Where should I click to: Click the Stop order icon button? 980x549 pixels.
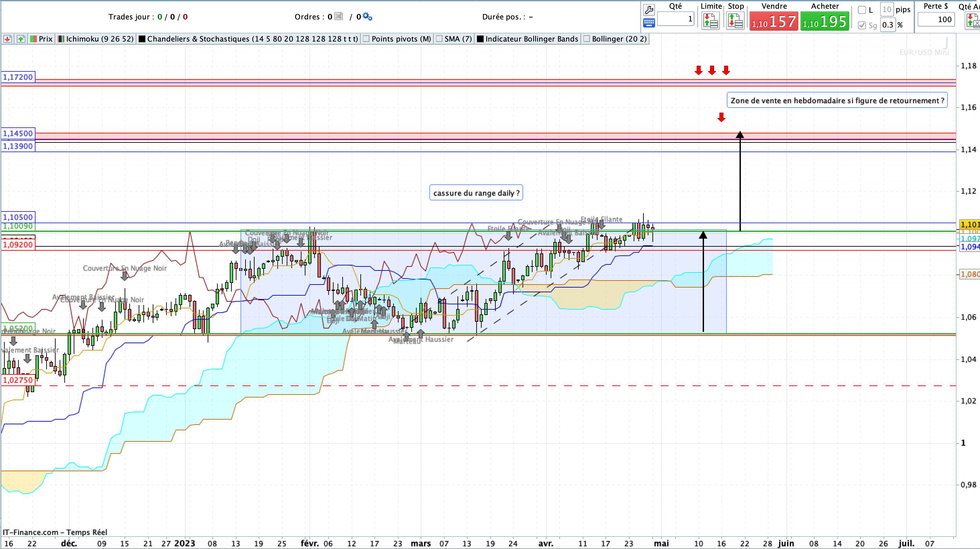tap(736, 21)
